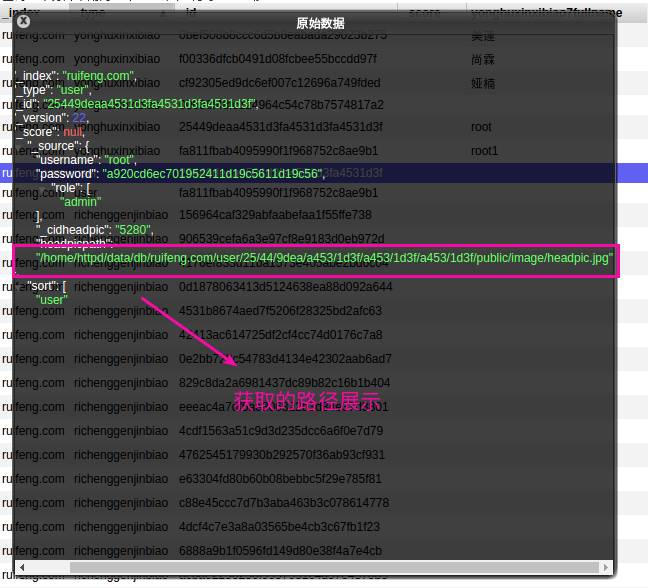Click the _cidheadpic value "5280"

coord(133,230)
